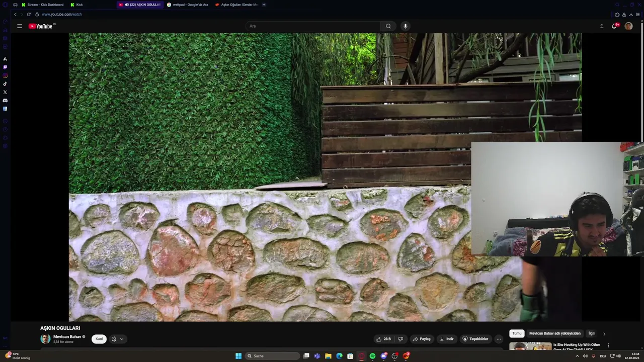Screen dimensions: 644x362
Task: Open Discord in the browser sidebar
Action: (5, 101)
